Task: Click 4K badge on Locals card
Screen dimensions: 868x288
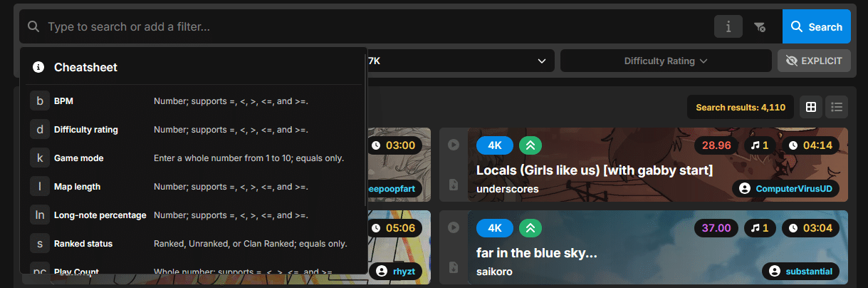Action: pyautogui.click(x=494, y=145)
